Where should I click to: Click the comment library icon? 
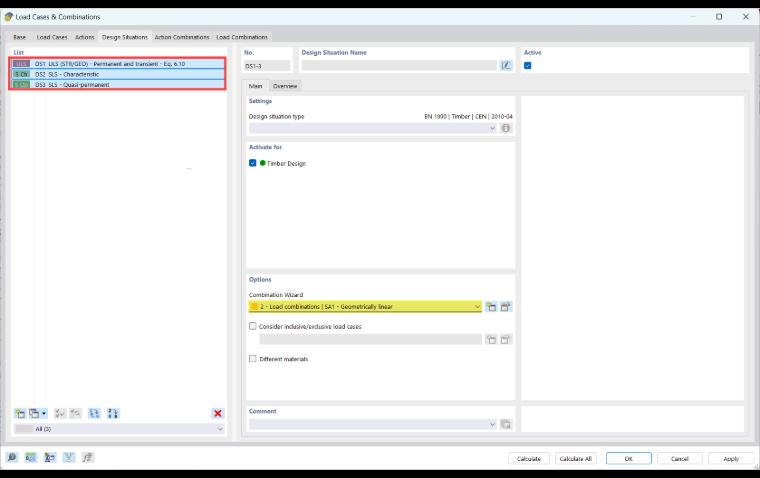[x=506, y=424]
